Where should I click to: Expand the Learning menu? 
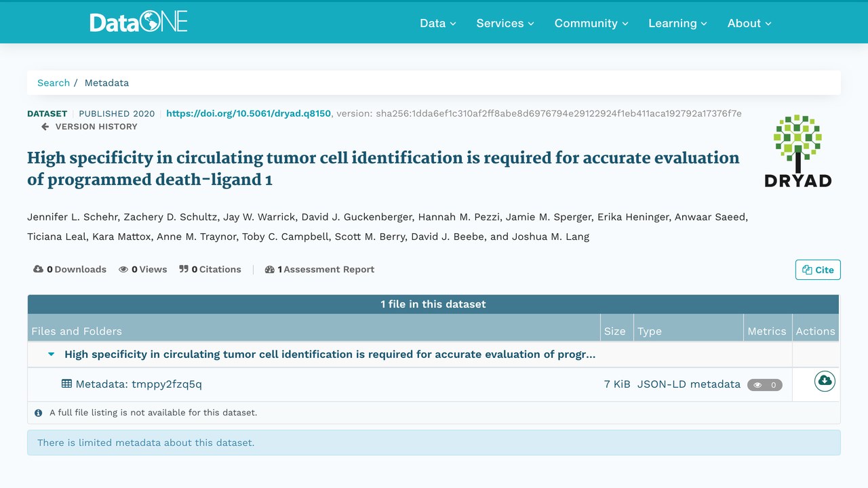(677, 23)
